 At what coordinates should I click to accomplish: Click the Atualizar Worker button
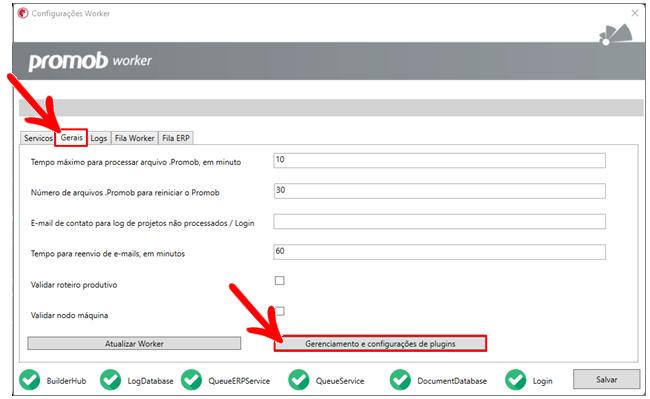[134, 343]
